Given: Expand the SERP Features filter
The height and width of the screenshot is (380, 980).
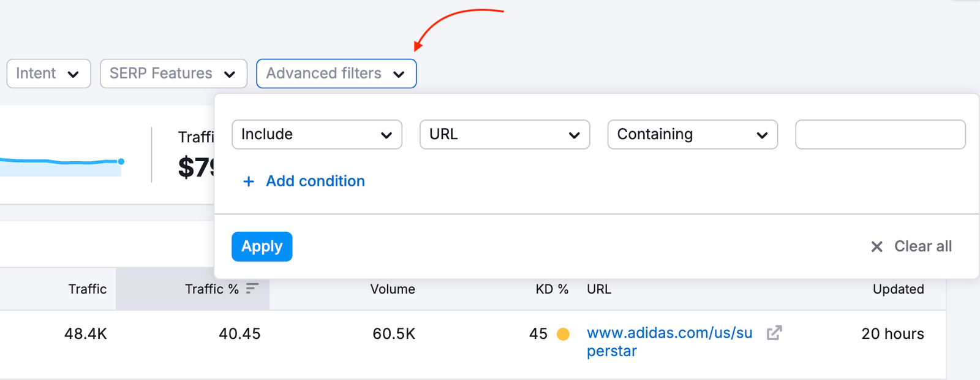Looking at the screenshot, I should [173, 74].
